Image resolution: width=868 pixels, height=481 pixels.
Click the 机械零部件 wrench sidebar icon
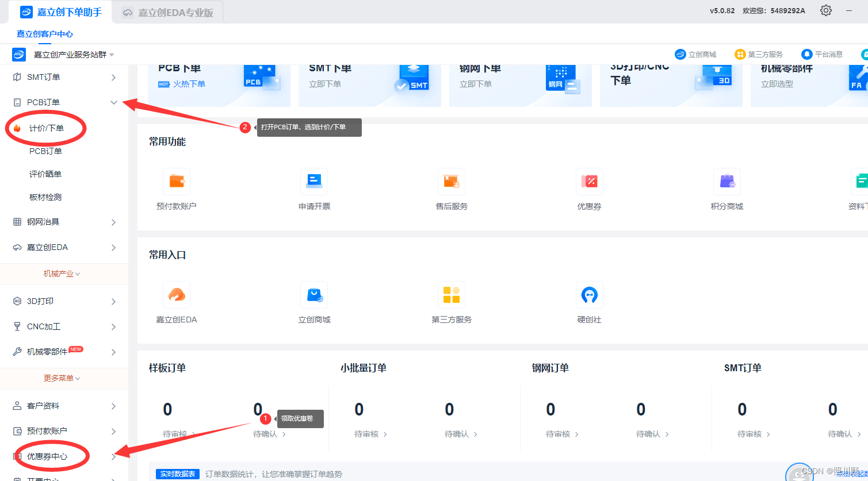click(17, 352)
